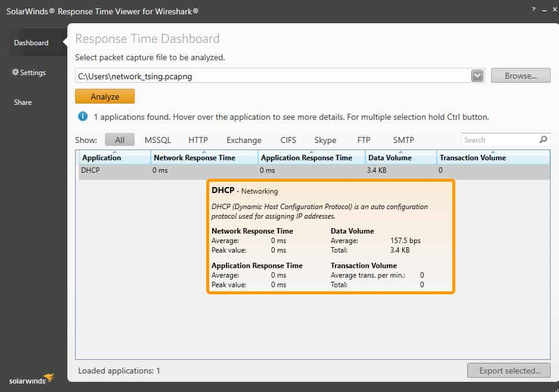Filter applications by MSSQL
Image resolution: width=559 pixels, height=392 pixels.
[x=158, y=140]
